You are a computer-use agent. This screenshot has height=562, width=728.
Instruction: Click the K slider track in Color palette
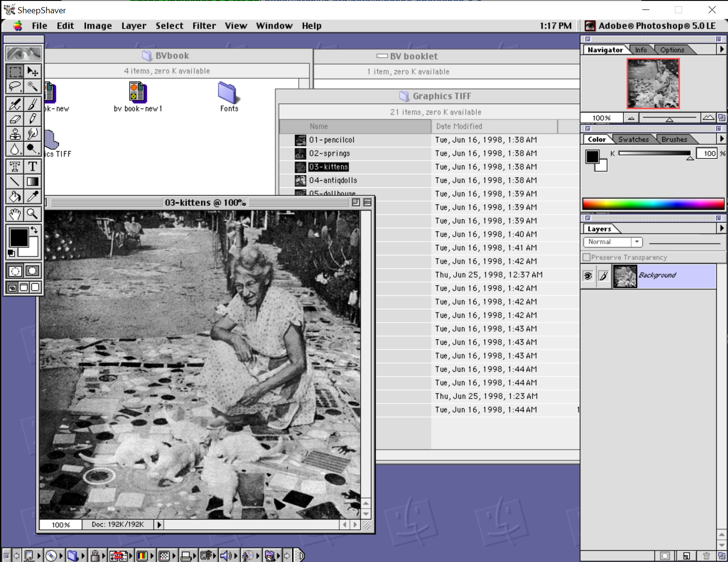pyautogui.click(x=655, y=153)
